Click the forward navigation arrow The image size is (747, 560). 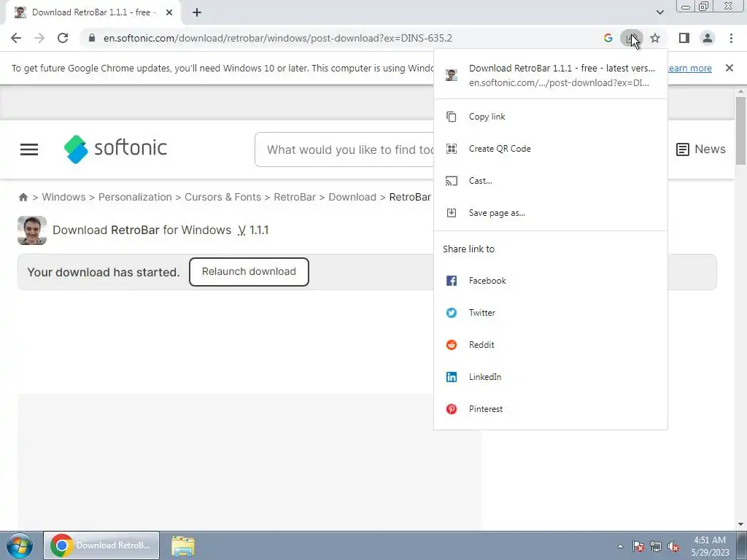[x=39, y=38]
